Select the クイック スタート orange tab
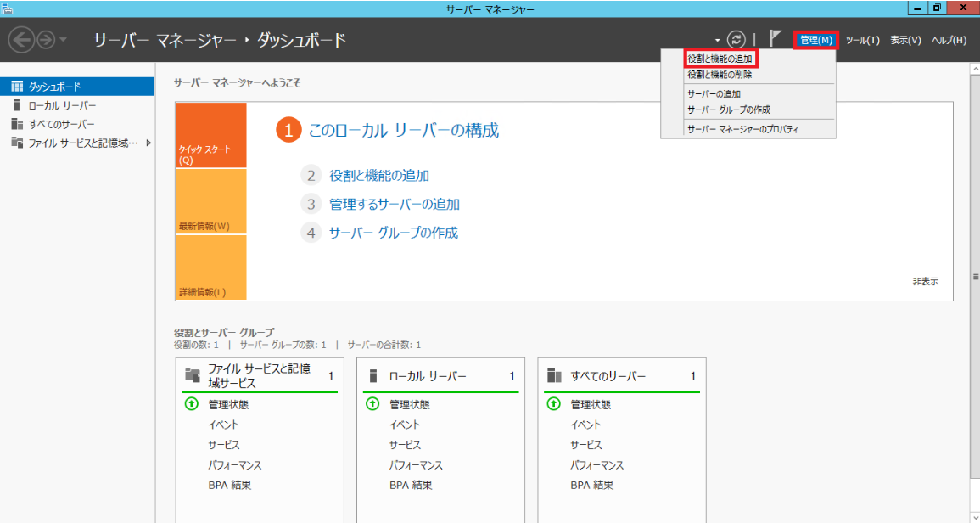 coord(210,136)
